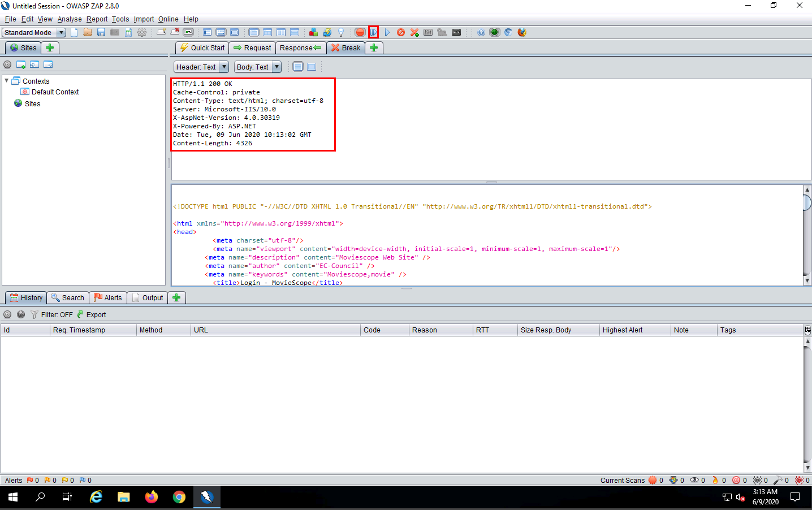Select combined header/body view icon

click(312, 67)
